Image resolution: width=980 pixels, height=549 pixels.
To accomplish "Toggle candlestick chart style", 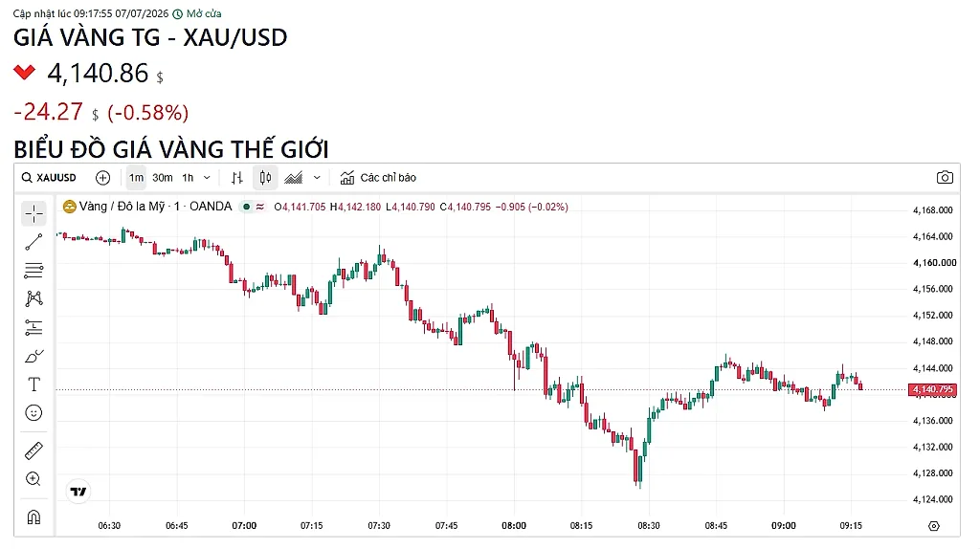I will (265, 178).
